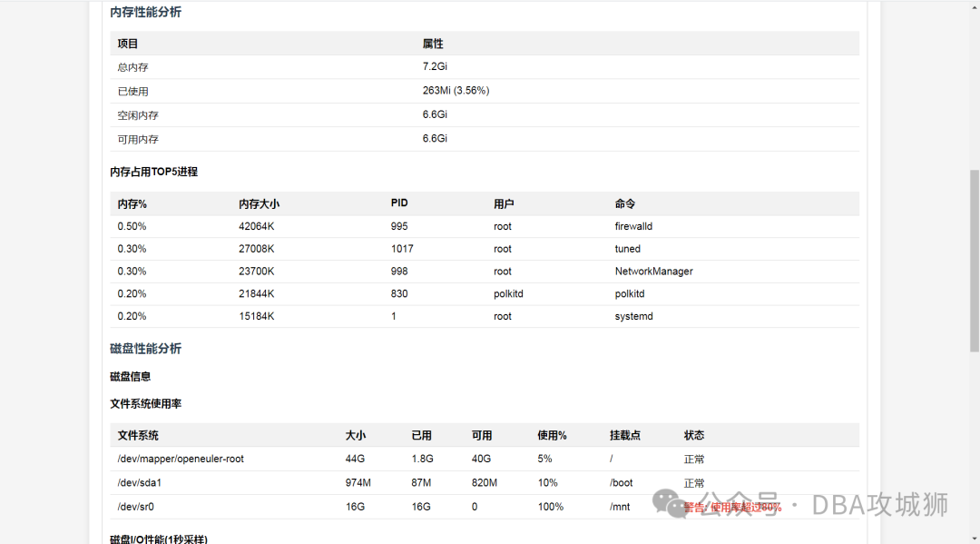
Task: Select the 7.2Gi total memory value
Action: 435,66
